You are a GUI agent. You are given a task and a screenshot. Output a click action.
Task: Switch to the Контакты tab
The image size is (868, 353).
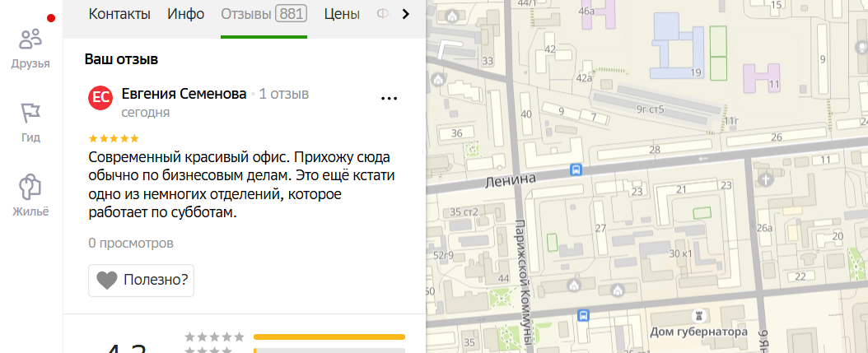click(x=119, y=14)
